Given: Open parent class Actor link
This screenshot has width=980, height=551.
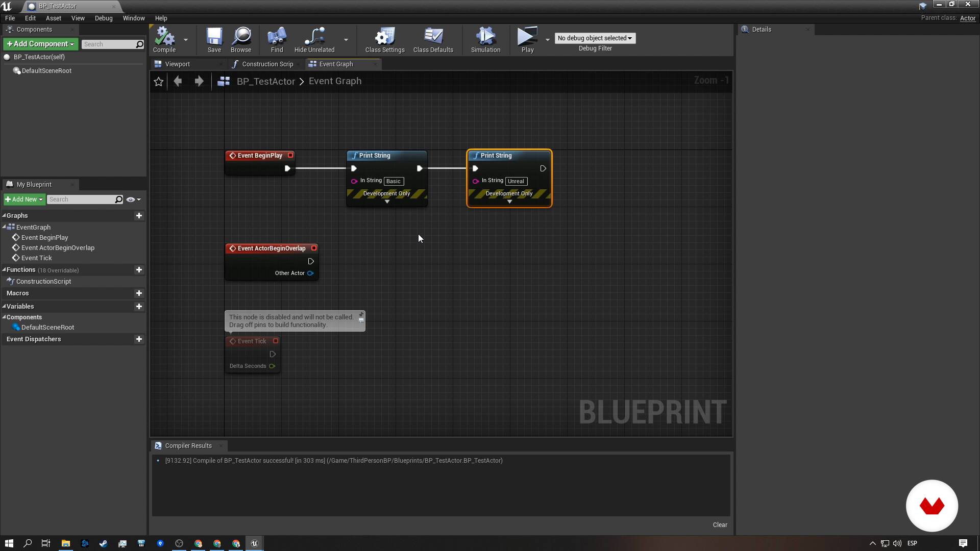Looking at the screenshot, I should (x=967, y=18).
